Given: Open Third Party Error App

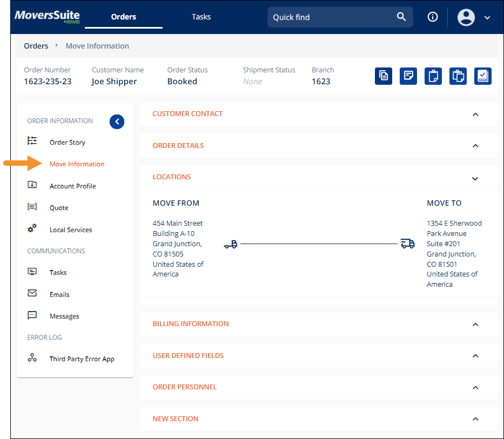Looking at the screenshot, I should coord(82,359).
